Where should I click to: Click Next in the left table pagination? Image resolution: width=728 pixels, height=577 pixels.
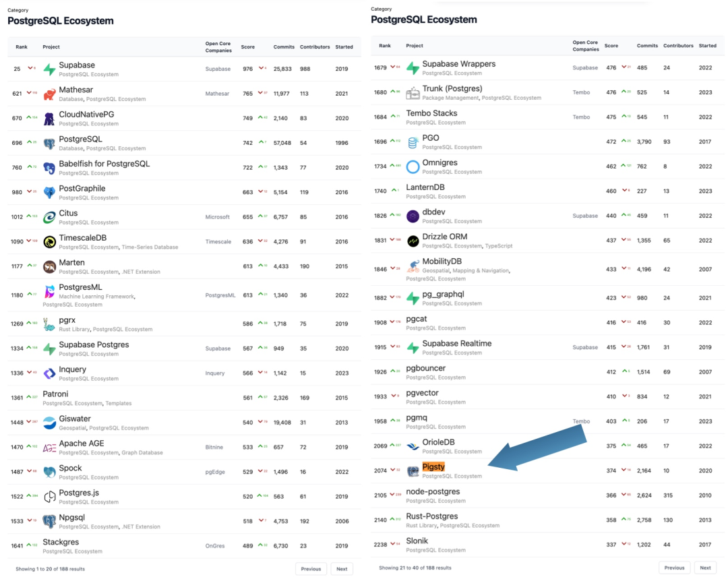(342, 569)
